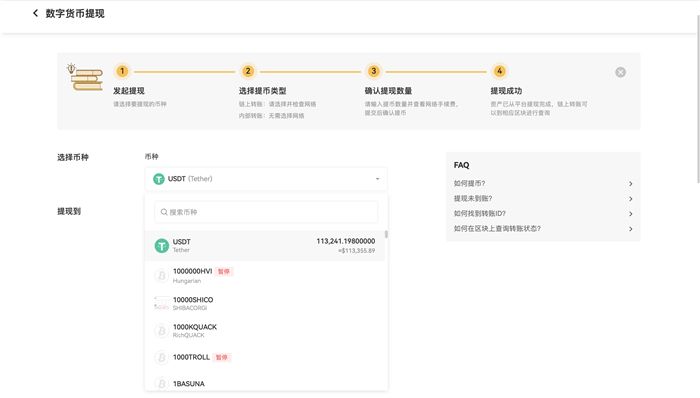Image resolution: width=700 pixels, height=398 pixels.
Task: Focus the 搜索币种 search field
Action: [267, 212]
